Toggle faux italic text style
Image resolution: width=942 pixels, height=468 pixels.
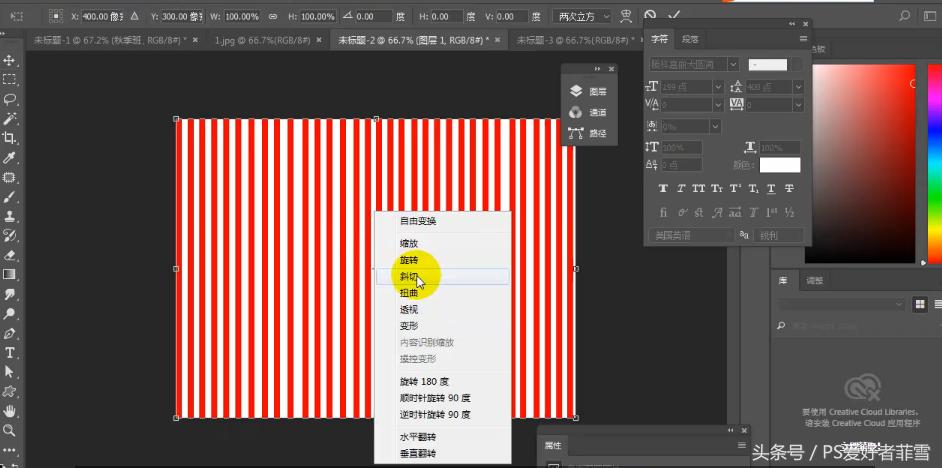681,189
